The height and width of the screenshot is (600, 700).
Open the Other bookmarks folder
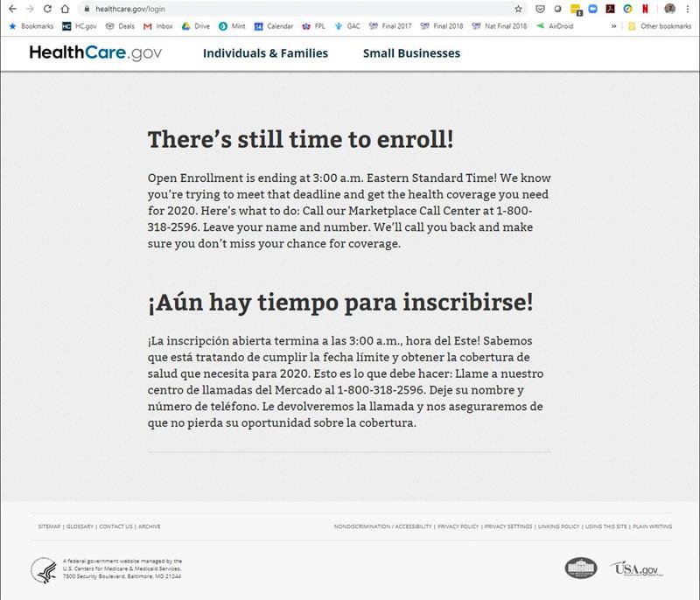point(659,26)
